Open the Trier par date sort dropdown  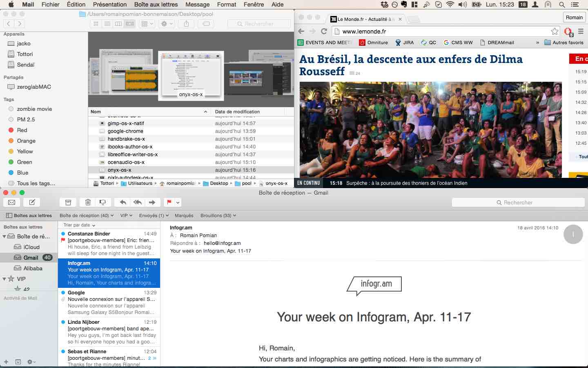(79, 225)
